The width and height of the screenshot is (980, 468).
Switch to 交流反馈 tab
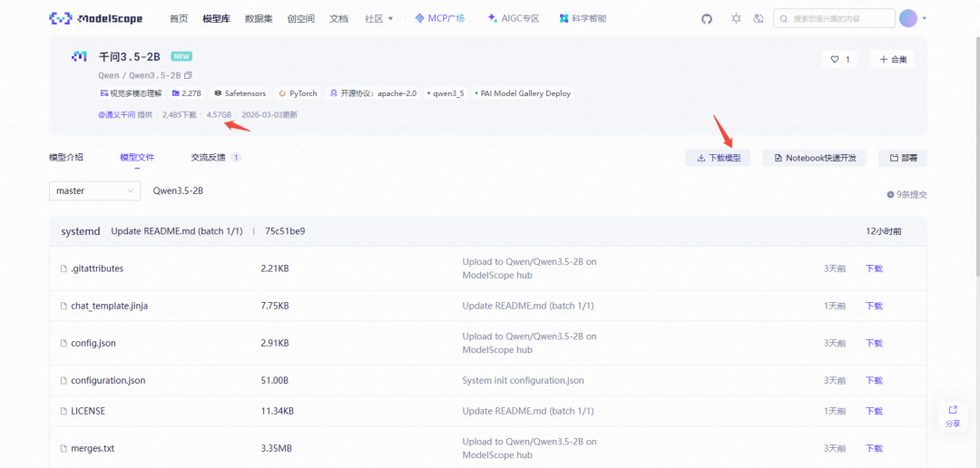click(216, 158)
